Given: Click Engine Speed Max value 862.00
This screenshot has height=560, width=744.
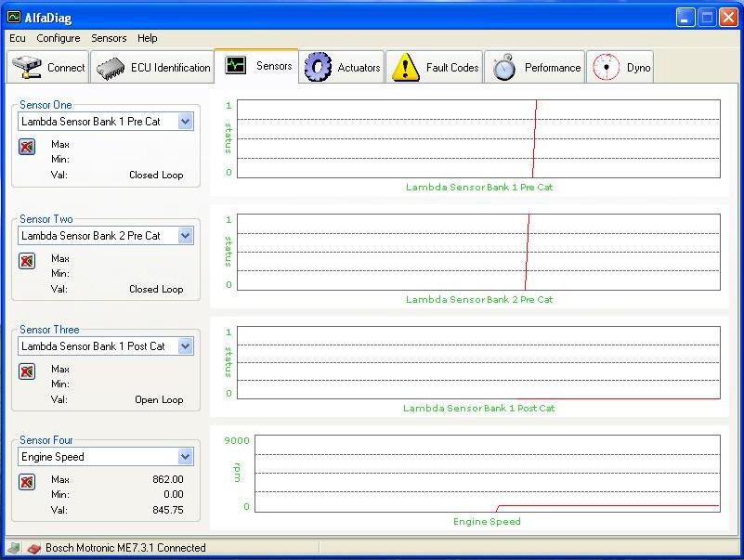Looking at the screenshot, I should click(x=168, y=480).
